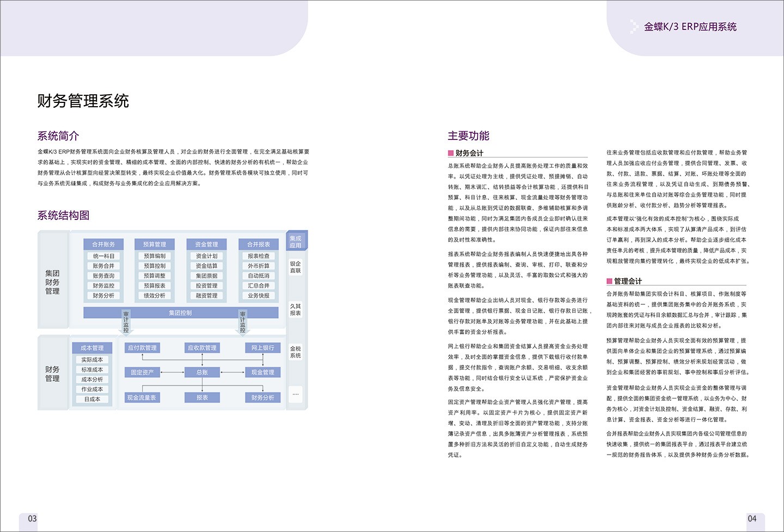Choose the 合并报表 column header
The height and width of the screenshot is (532, 784).
(x=258, y=244)
